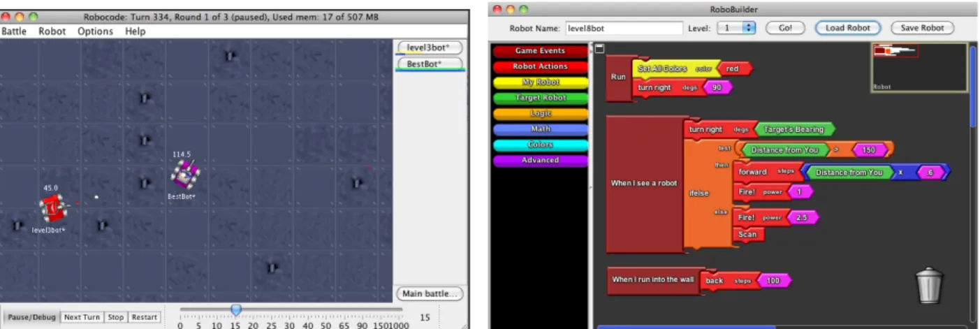Select the Scan block
Screen dimensions: 980x329
point(748,235)
